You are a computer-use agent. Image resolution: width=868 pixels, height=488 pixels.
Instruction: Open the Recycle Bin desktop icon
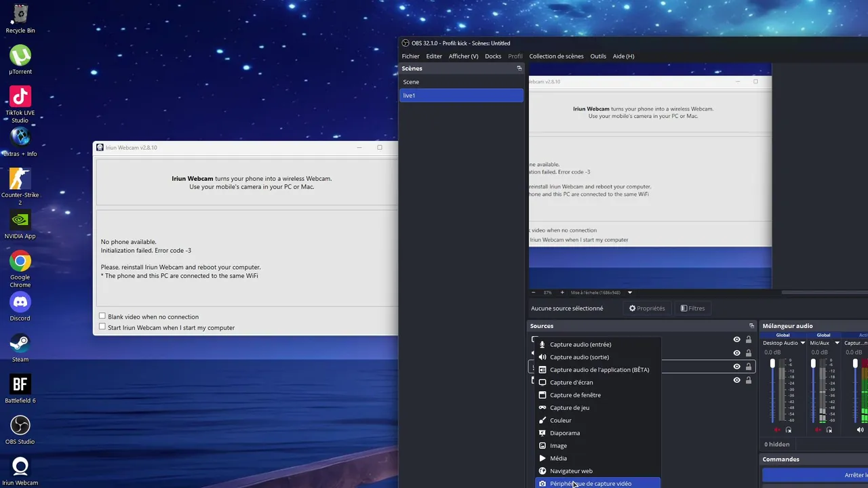20,19
